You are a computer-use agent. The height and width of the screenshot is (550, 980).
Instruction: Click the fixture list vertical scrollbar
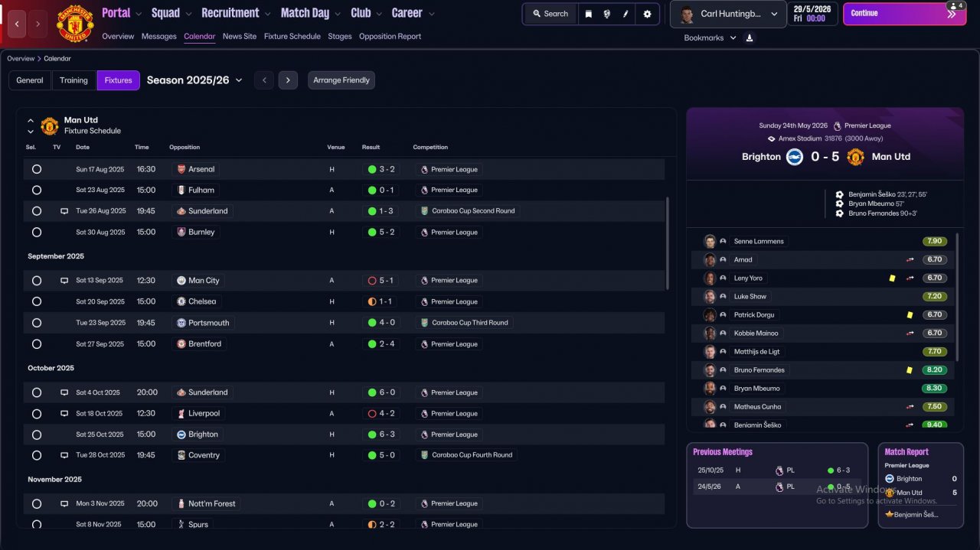point(668,243)
